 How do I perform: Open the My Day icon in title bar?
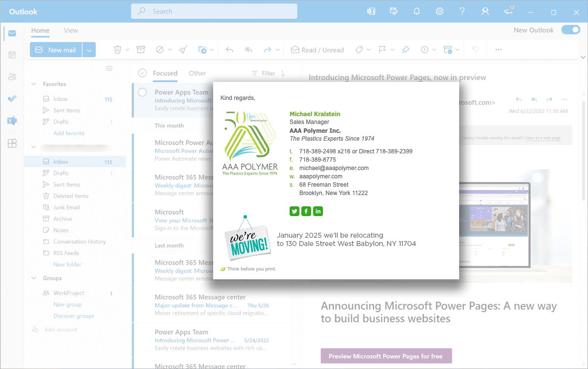tap(394, 11)
